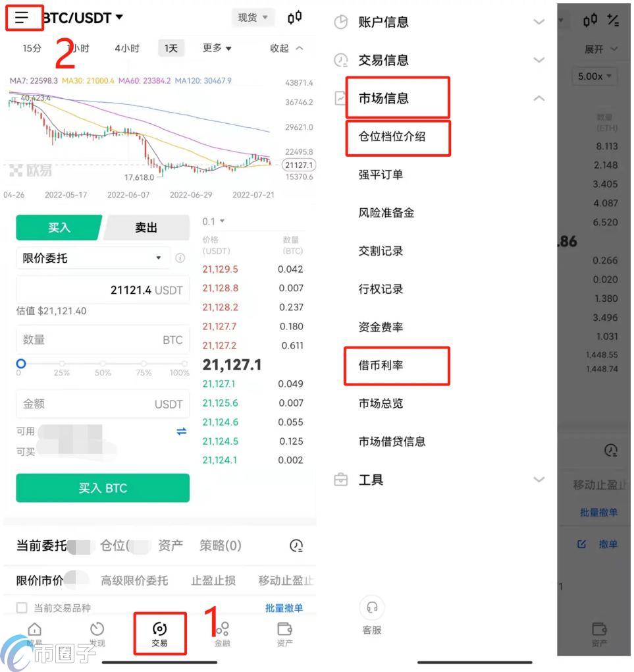Image resolution: width=634 pixels, height=672 pixels.
Task: Tap the green 买入 BTC button
Action: (x=103, y=488)
